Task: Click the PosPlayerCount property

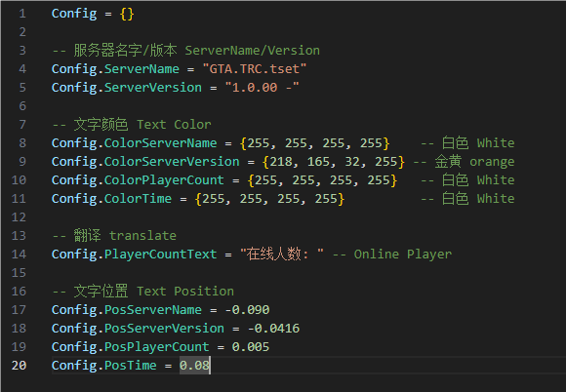Action: click(157, 346)
